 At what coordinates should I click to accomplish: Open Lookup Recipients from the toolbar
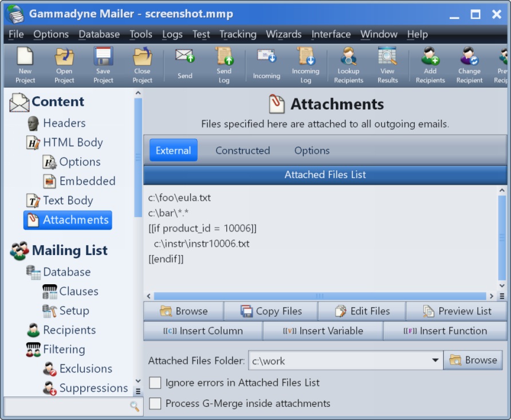[348, 65]
